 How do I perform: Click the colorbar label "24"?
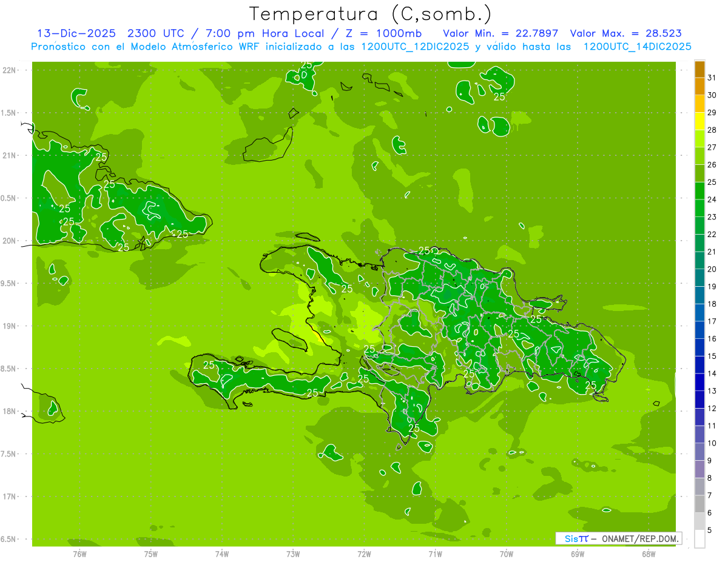(712, 199)
